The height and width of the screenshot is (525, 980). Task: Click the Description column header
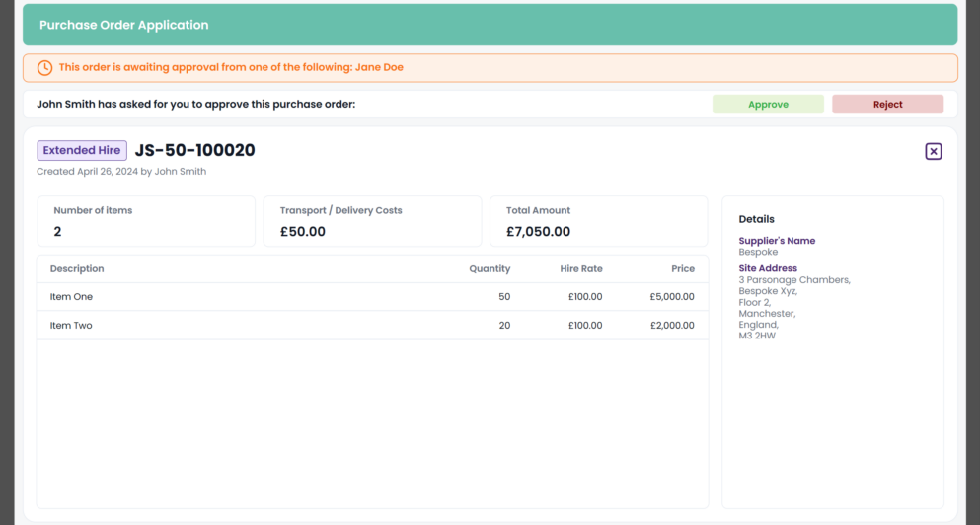(77, 269)
